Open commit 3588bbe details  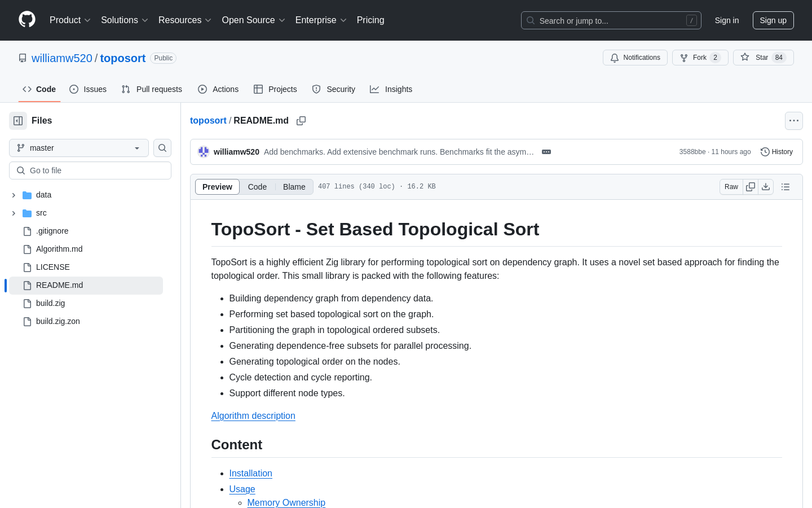point(692,152)
